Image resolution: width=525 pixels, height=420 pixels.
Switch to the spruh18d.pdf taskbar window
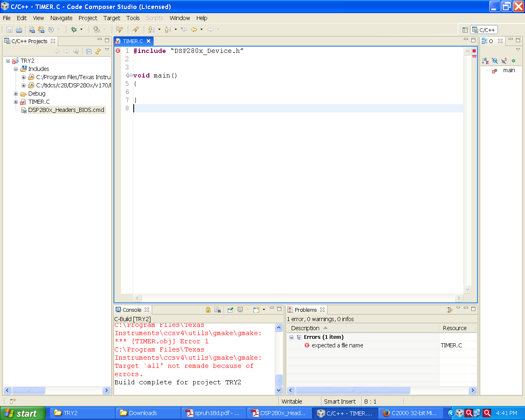tap(213, 413)
